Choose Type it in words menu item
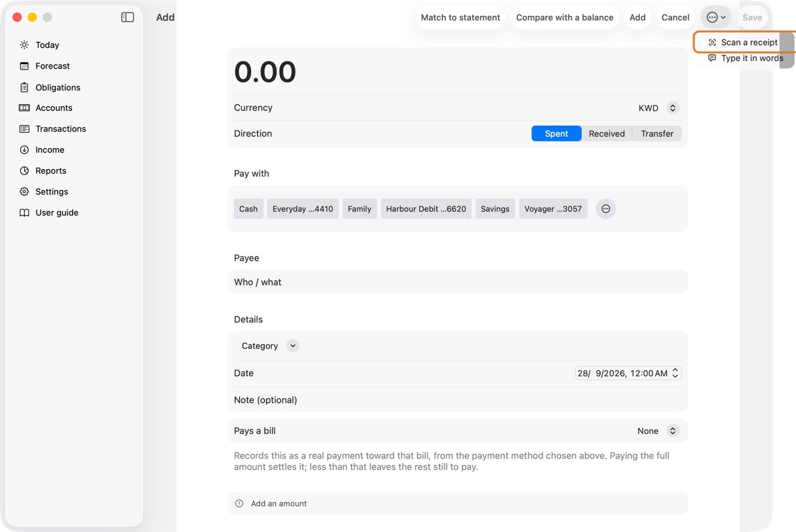Viewport: 796px width, 532px height. click(744, 58)
